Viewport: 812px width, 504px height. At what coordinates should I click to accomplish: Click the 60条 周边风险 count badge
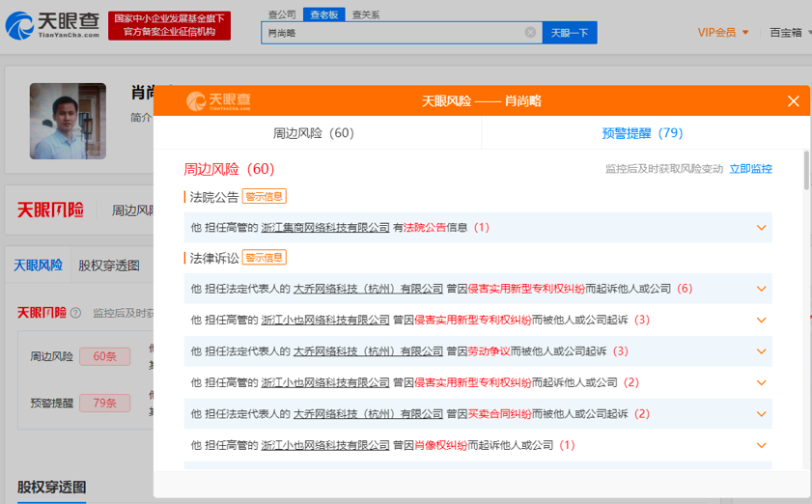104,356
